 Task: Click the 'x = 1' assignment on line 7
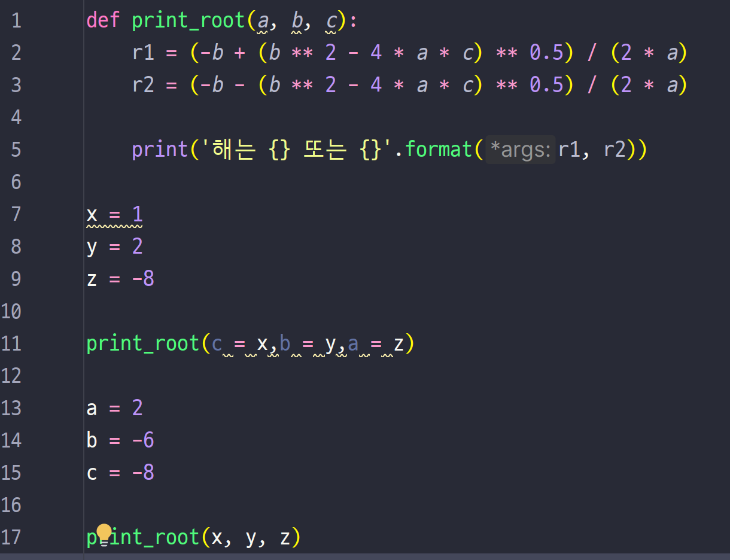pos(115,214)
